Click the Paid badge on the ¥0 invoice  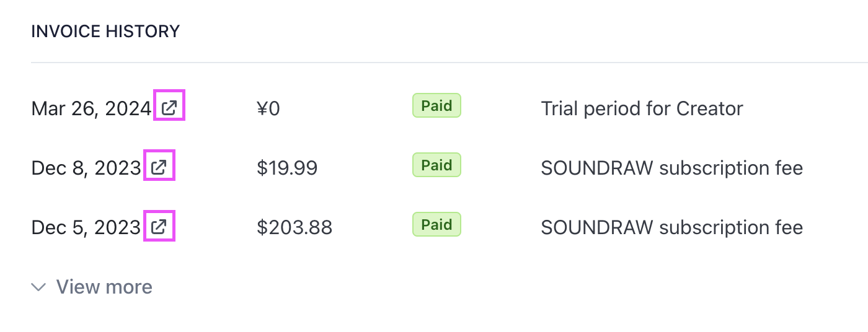coord(436,106)
